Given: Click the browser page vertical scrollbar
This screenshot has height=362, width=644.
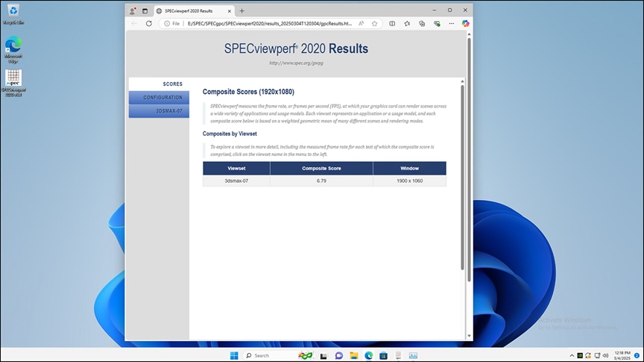Looking at the screenshot, I should click(469, 160).
